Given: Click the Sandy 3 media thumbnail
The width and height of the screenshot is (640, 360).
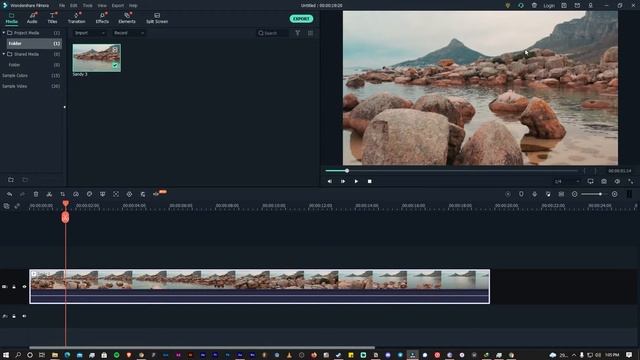Looking at the screenshot, I should click(97, 58).
